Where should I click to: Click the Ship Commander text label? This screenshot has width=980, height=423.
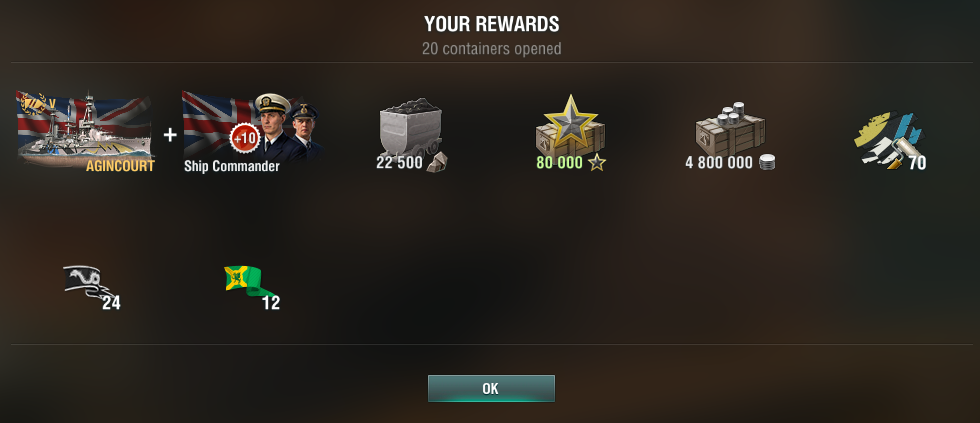click(x=232, y=167)
